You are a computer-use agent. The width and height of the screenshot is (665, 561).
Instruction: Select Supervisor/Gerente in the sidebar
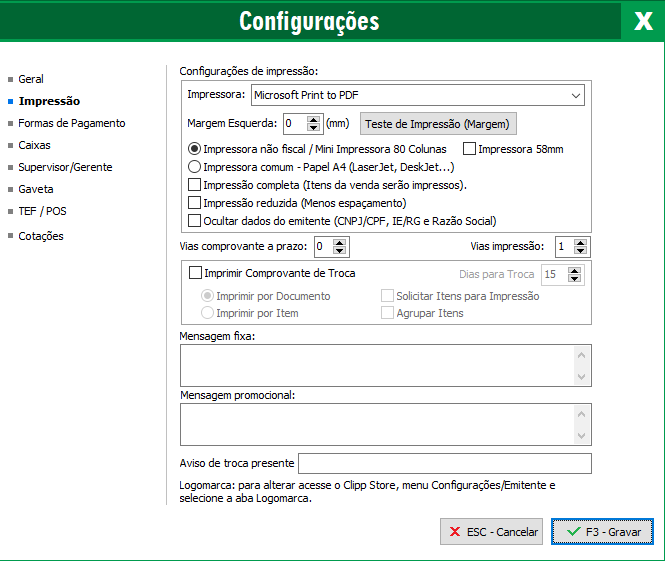(65, 167)
